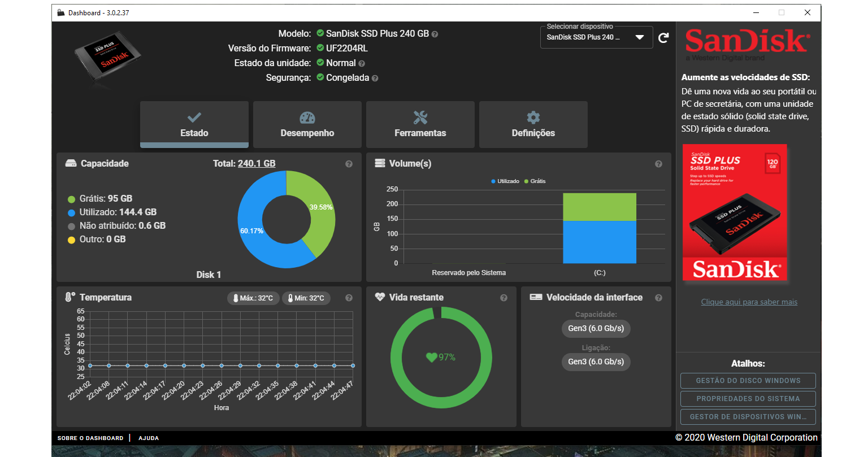Image resolution: width=868 pixels, height=457 pixels.
Task: Toggle Utilizado series in Volume(s) chart legend
Action: point(505,181)
